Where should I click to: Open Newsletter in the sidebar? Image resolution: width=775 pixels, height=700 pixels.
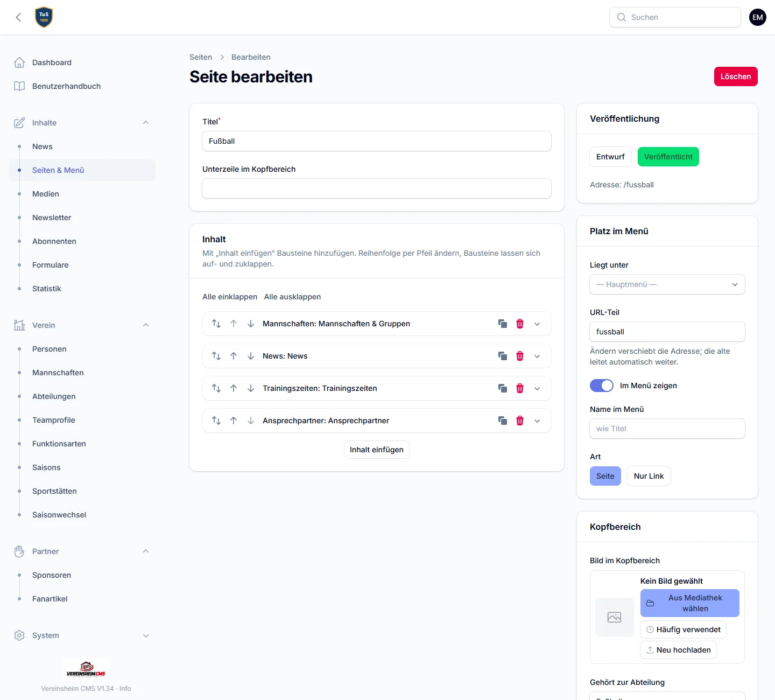(x=52, y=218)
